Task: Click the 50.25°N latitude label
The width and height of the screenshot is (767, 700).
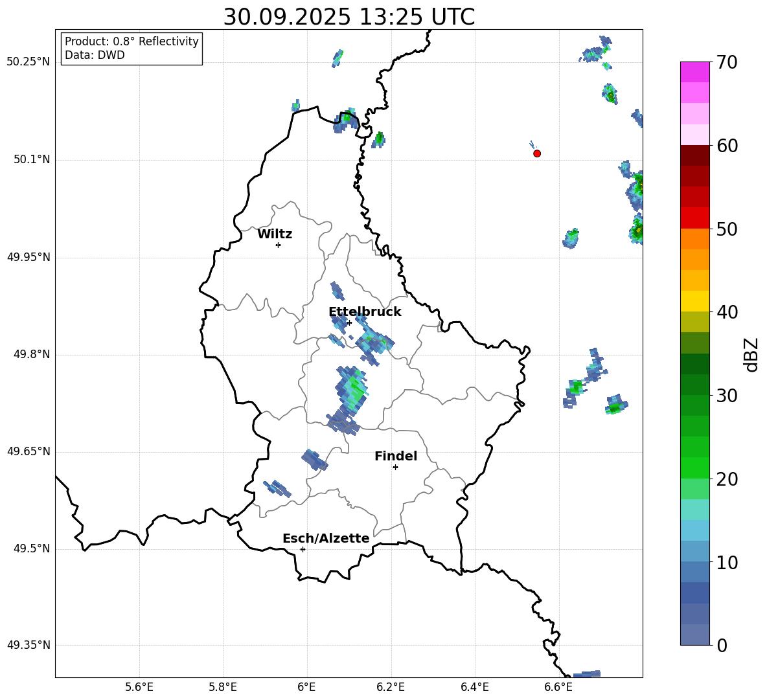Action: pos(29,62)
